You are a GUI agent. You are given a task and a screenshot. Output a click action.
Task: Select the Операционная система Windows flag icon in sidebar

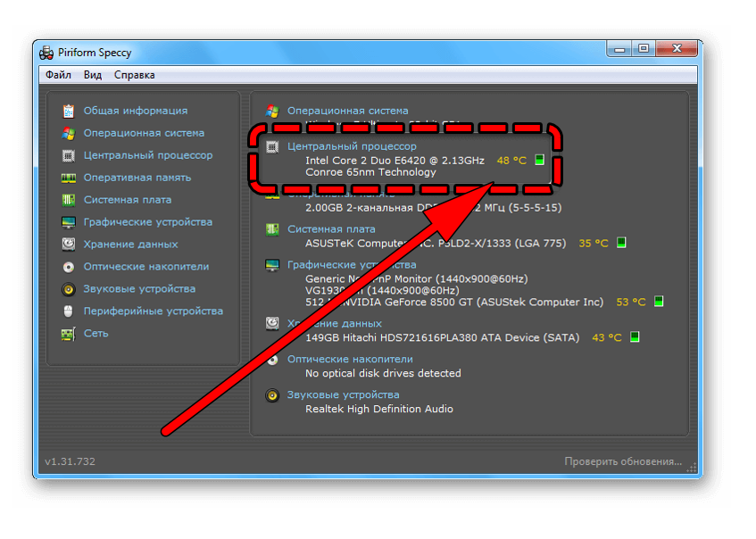(x=69, y=133)
